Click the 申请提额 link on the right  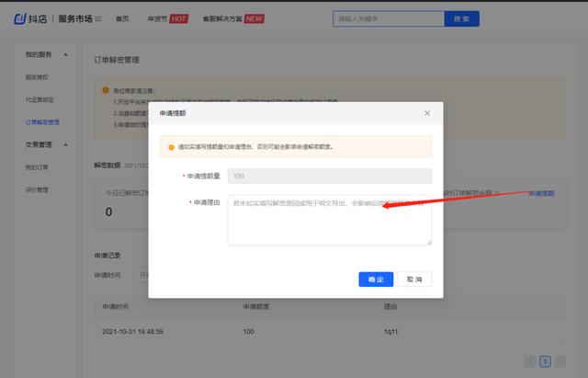click(x=541, y=193)
